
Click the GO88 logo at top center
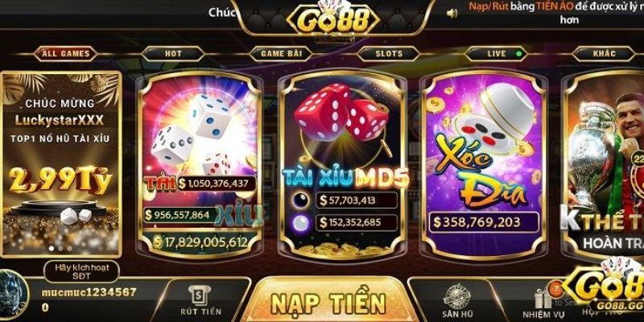[x=332, y=21]
